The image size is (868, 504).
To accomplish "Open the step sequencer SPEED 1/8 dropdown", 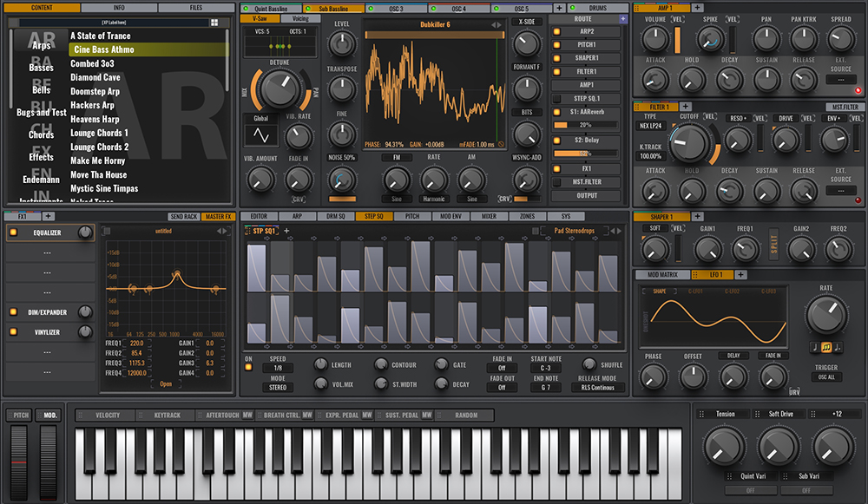I will click(278, 368).
